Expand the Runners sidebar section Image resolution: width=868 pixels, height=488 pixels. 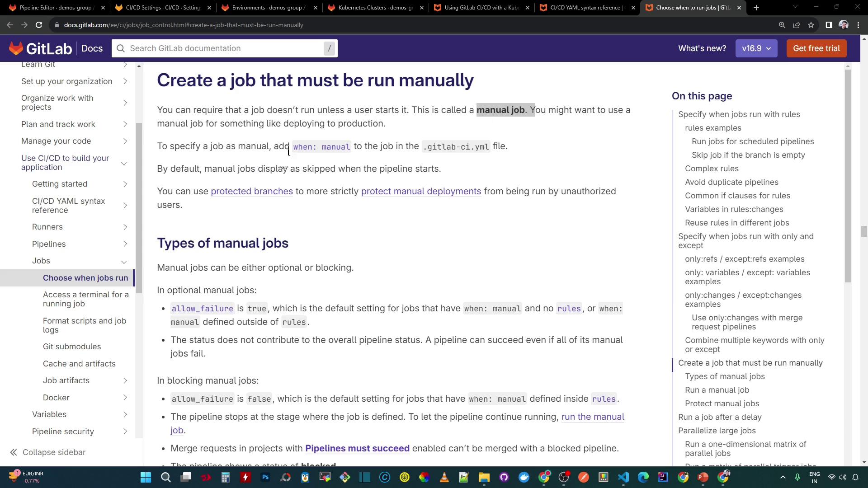click(x=125, y=227)
